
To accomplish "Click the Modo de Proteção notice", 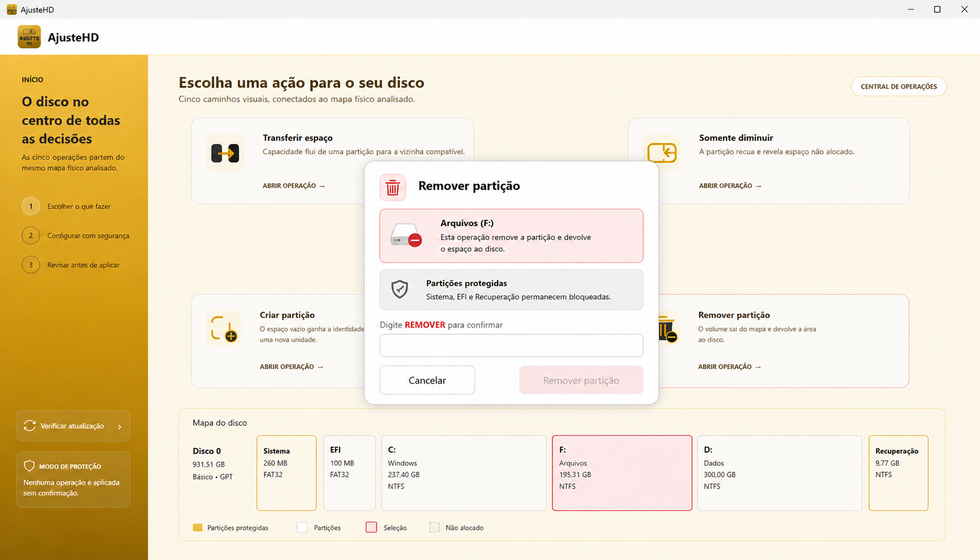I will click(x=73, y=480).
